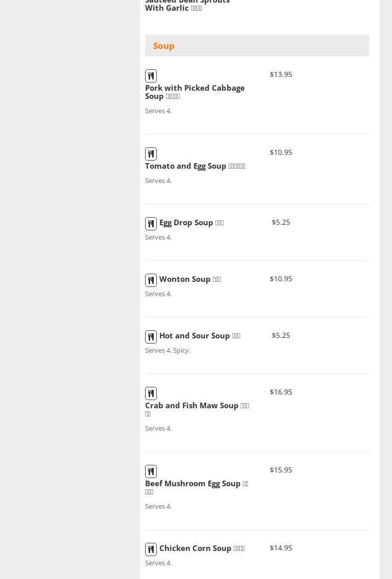This screenshot has height=579, width=392.
Task: Click the Egg Drop Soup utensils icon
Action: point(151,224)
